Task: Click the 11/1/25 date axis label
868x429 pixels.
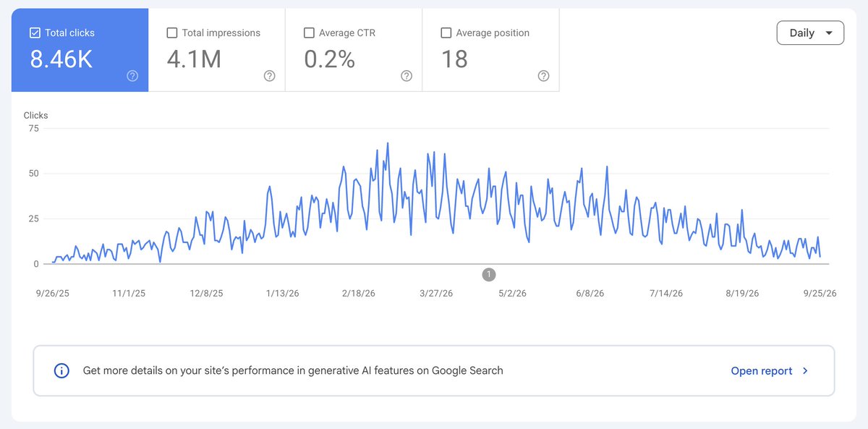Action: [x=129, y=293]
